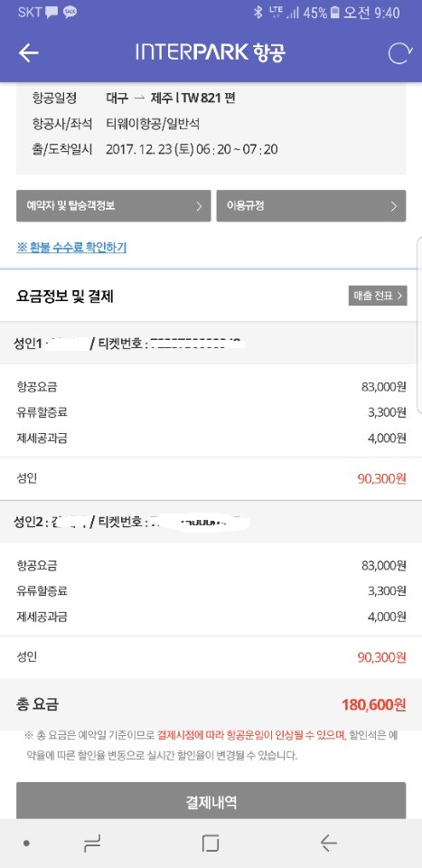Image resolution: width=422 pixels, height=868 pixels.
Task: Tap the 총 요금 180,600원 amount
Action: pos(374,704)
